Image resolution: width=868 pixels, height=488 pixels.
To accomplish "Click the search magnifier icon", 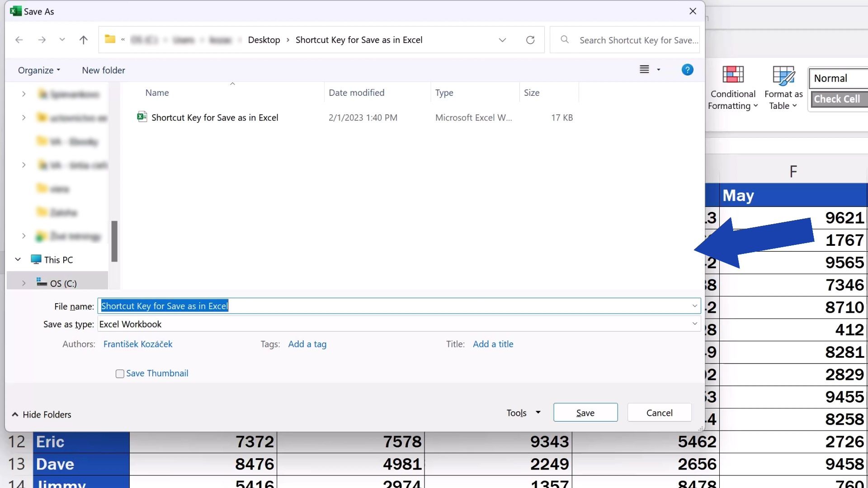I will click(565, 40).
